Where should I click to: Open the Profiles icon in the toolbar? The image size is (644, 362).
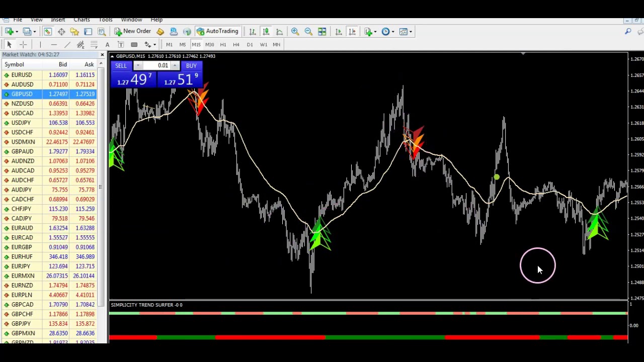coord(27,32)
